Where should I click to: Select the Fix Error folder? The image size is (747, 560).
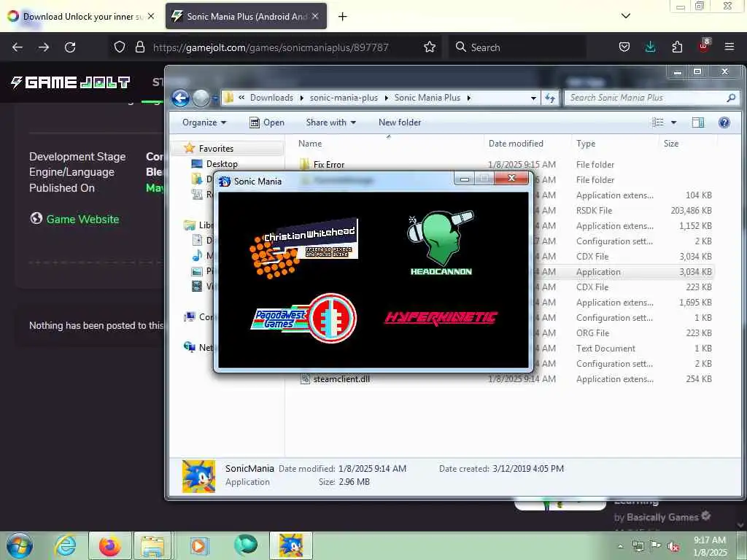pos(329,165)
